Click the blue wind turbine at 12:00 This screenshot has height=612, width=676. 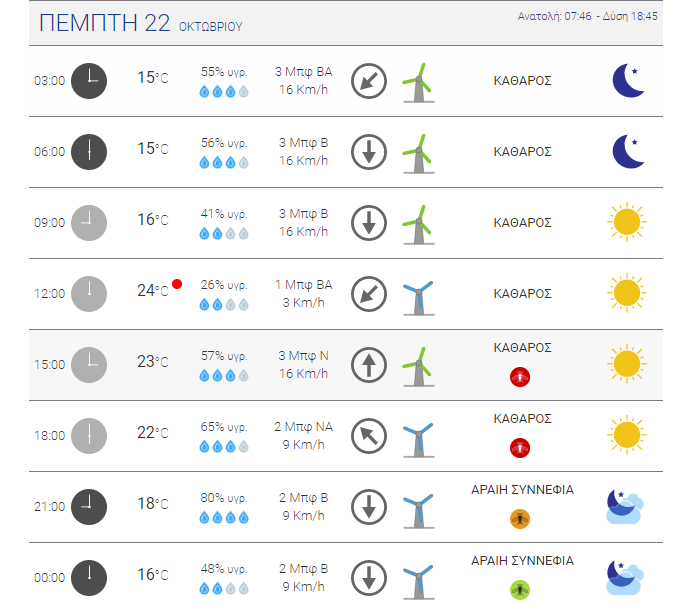[x=418, y=298]
